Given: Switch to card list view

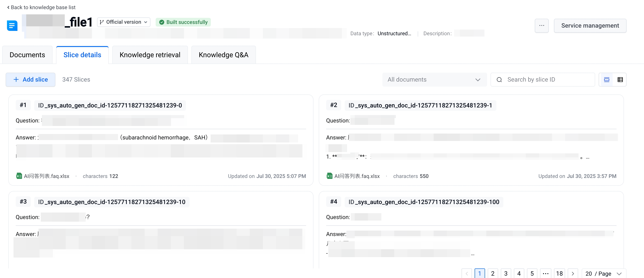Looking at the screenshot, I should (607, 80).
